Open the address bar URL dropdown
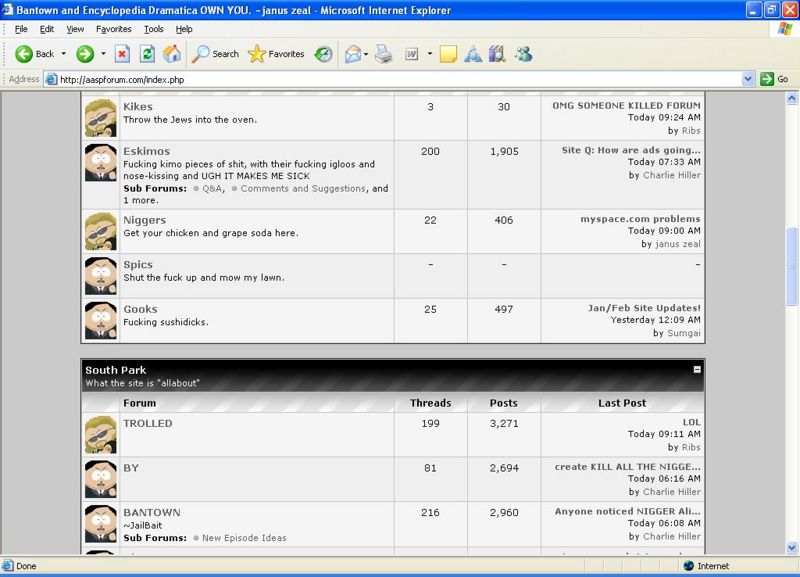This screenshot has width=800, height=577. [x=748, y=79]
